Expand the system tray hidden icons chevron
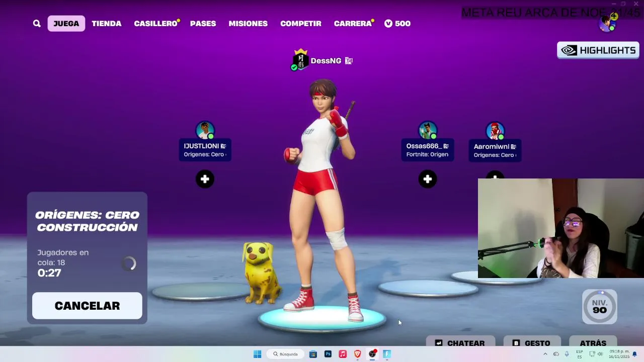The width and height of the screenshot is (644, 362). click(x=545, y=354)
